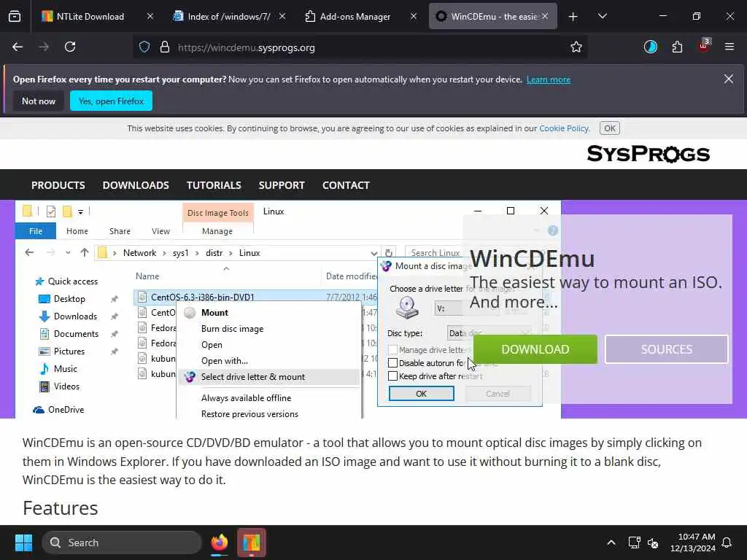Viewport: 747px width, 560px height.
Task: Expand the list all tabs chevron
Action: pyautogui.click(x=602, y=17)
